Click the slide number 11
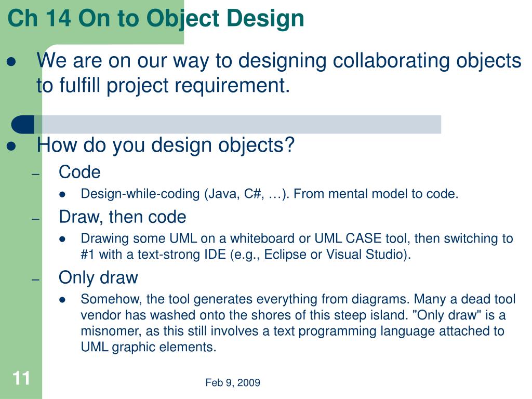This screenshot has width=532, height=399. (x=21, y=378)
